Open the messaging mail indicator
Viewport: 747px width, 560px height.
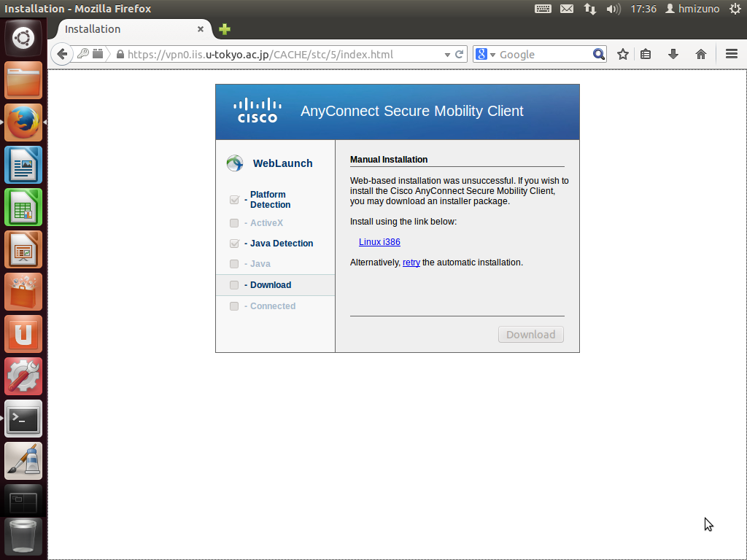click(x=566, y=9)
